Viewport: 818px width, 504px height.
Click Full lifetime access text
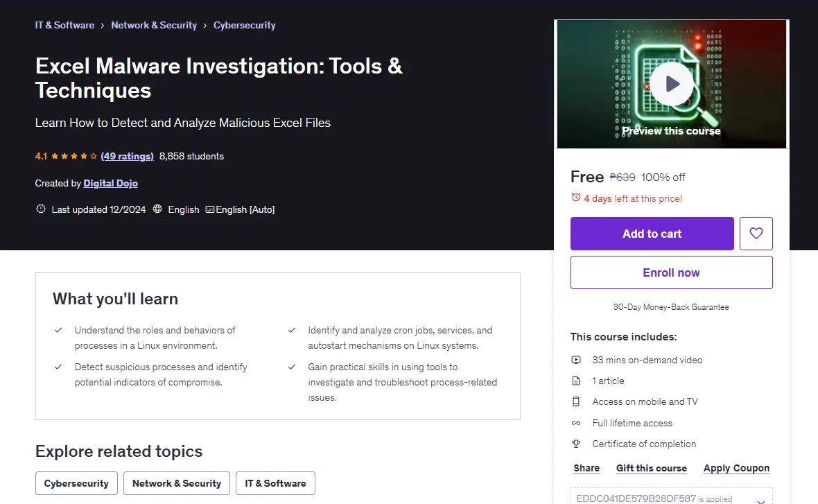pyautogui.click(x=632, y=423)
